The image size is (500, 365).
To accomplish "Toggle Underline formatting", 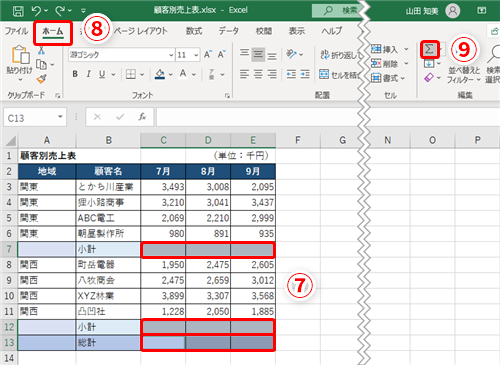I will (x=102, y=74).
